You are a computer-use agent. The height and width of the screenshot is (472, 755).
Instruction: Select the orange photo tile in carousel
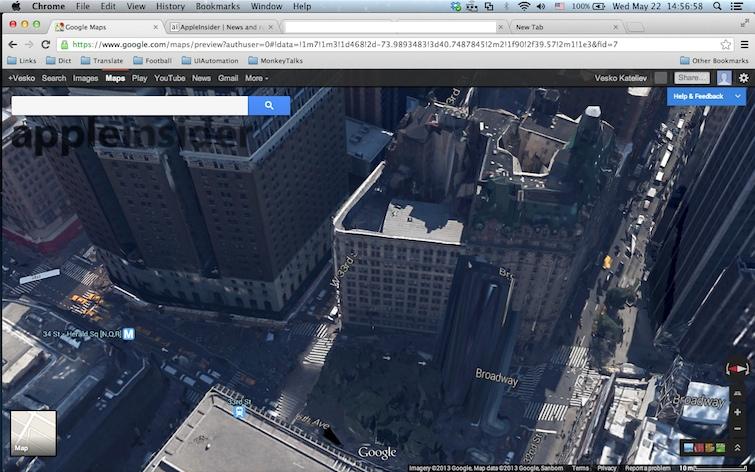click(x=710, y=448)
